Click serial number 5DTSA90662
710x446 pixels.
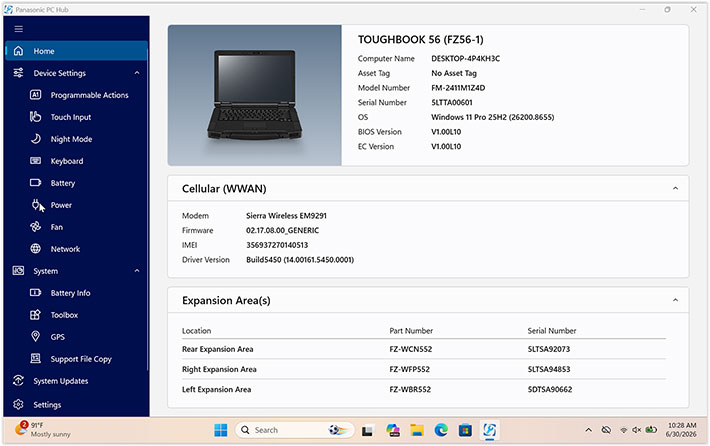tap(550, 389)
